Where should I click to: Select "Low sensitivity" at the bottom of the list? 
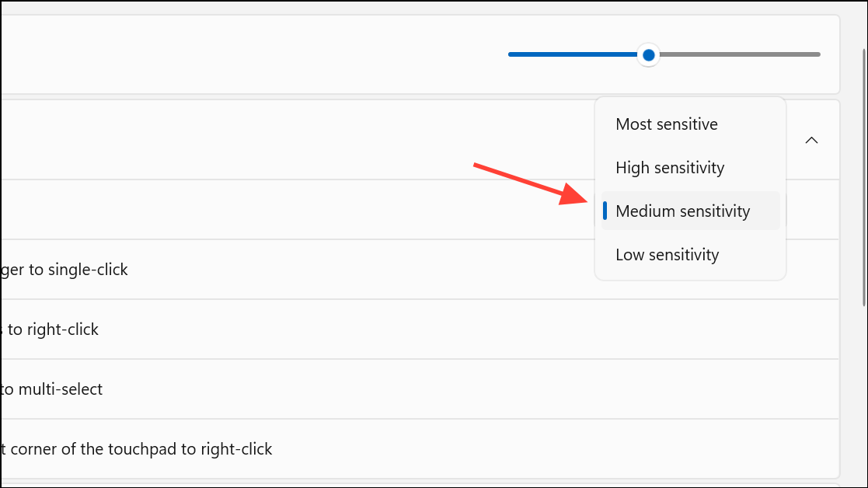click(667, 254)
